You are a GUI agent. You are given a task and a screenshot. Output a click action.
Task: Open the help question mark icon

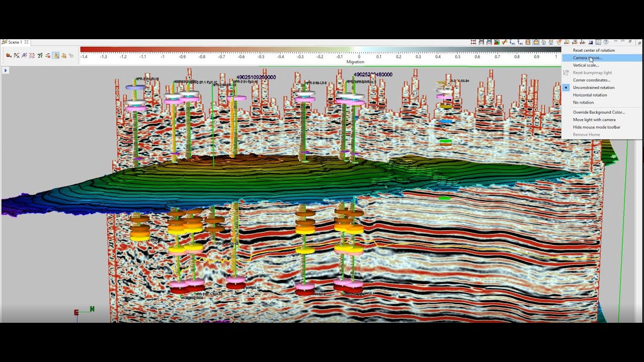(606, 42)
